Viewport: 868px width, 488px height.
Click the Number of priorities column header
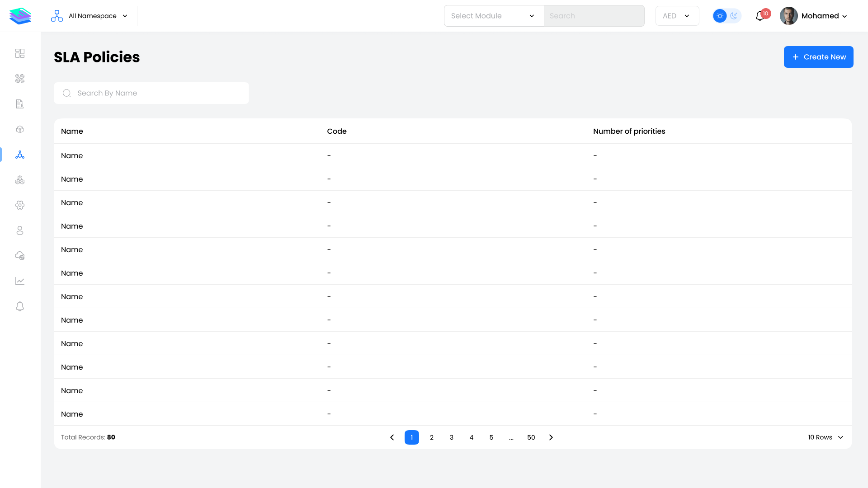click(629, 131)
